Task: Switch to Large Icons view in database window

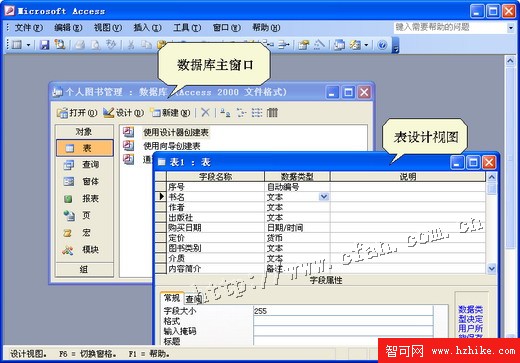Action: [x=225, y=113]
